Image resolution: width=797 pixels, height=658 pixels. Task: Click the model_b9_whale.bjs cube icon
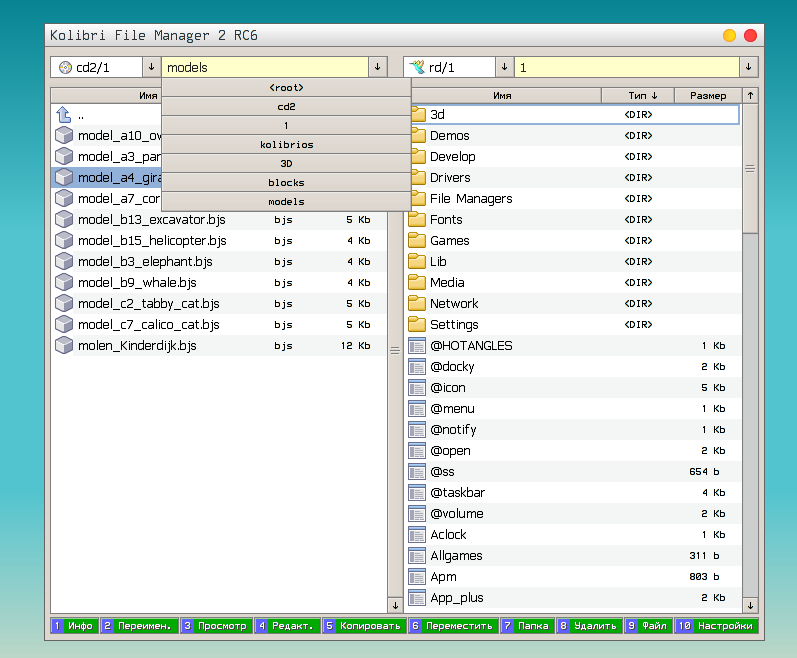tap(64, 282)
